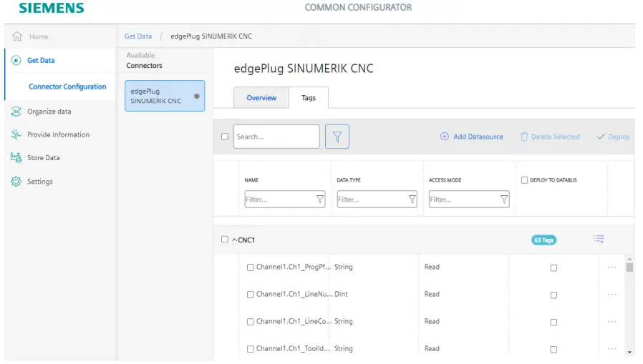Click the Add Datasource plus icon
Image resolution: width=643 pixels, height=364 pixels.
pyautogui.click(x=444, y=137)
